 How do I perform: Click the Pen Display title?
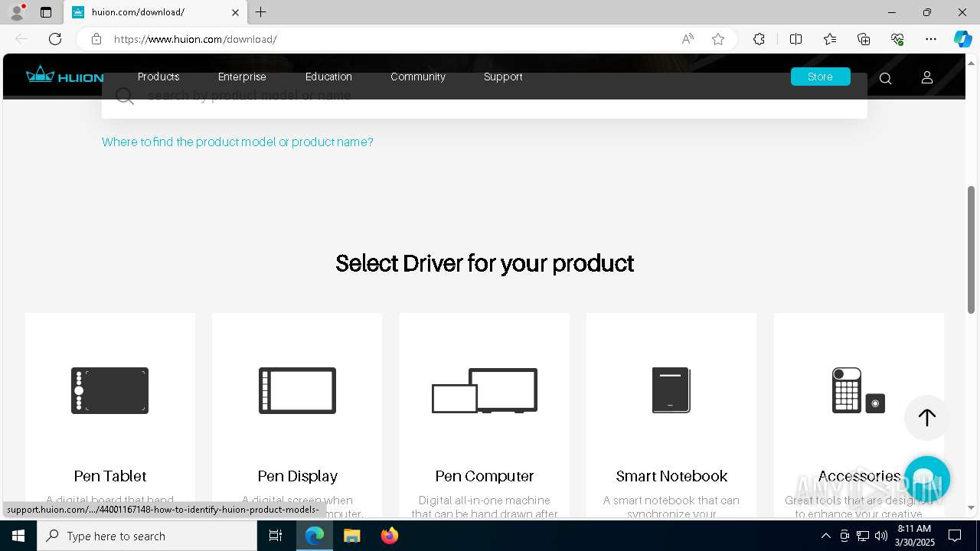(x=297, y=476)
